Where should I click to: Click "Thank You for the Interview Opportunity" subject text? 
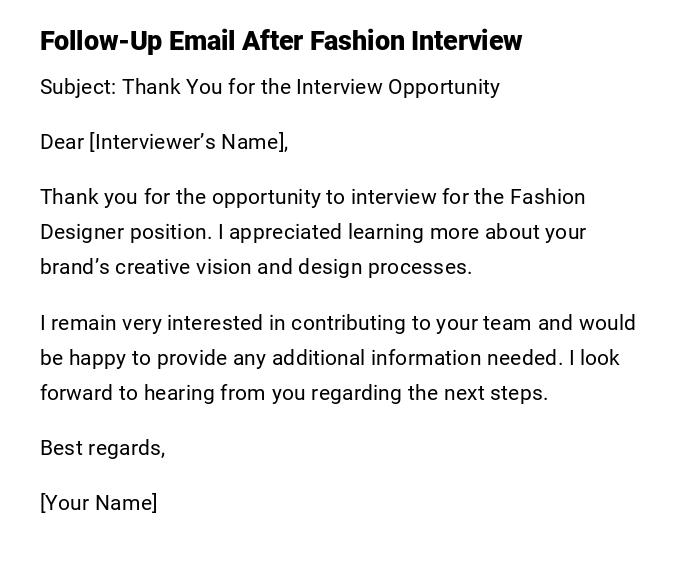point(311,87)
